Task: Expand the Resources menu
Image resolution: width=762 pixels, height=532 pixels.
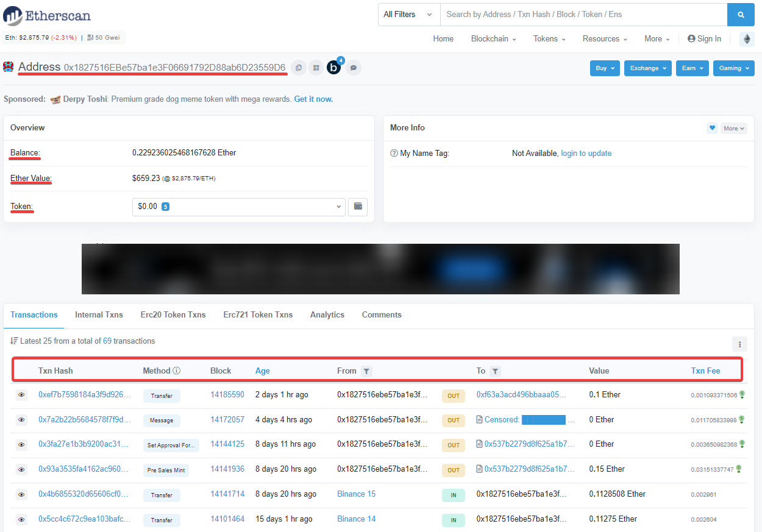Action: click(605, 39)
